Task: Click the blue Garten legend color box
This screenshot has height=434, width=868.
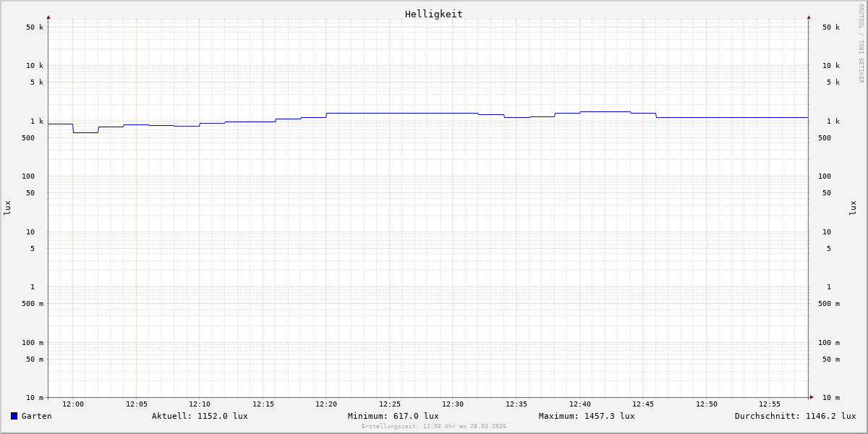Action: [14, 416]
